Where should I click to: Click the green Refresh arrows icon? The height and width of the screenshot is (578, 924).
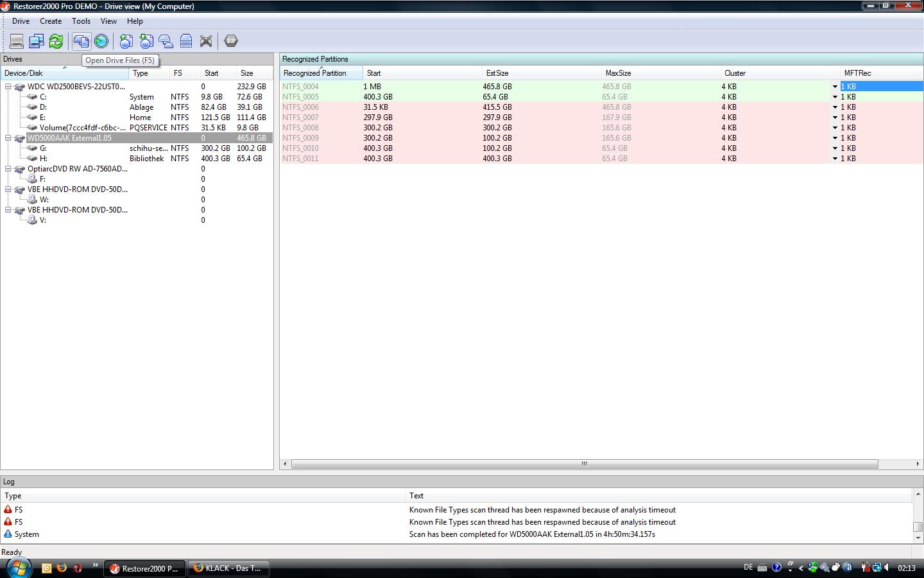[56, 41]
